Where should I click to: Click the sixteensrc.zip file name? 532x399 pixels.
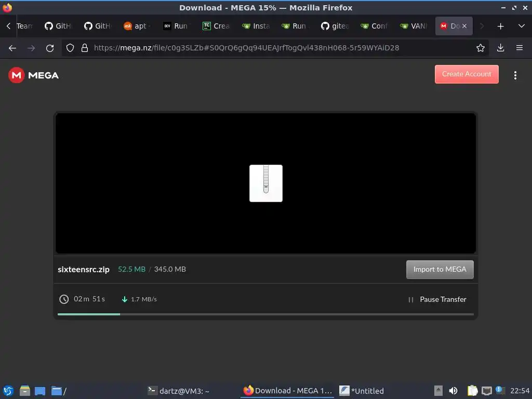pyautogui.click(x=84, y=270)
